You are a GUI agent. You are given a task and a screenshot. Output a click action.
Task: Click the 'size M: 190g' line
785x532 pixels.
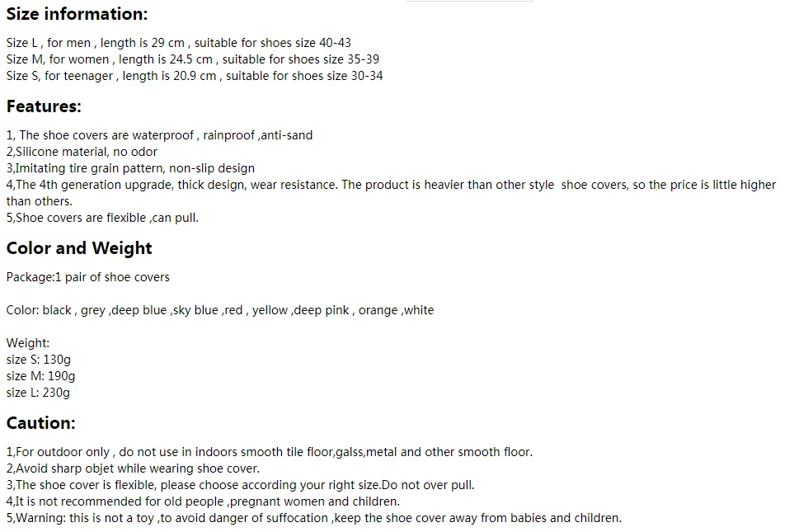pyautogui.click(x=40, y=376)
